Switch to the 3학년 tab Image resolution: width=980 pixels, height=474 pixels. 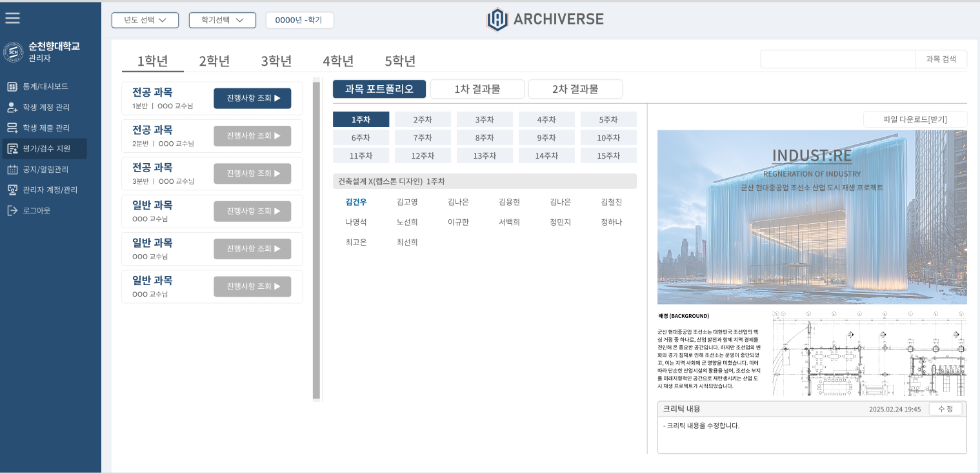coord(276,61)
